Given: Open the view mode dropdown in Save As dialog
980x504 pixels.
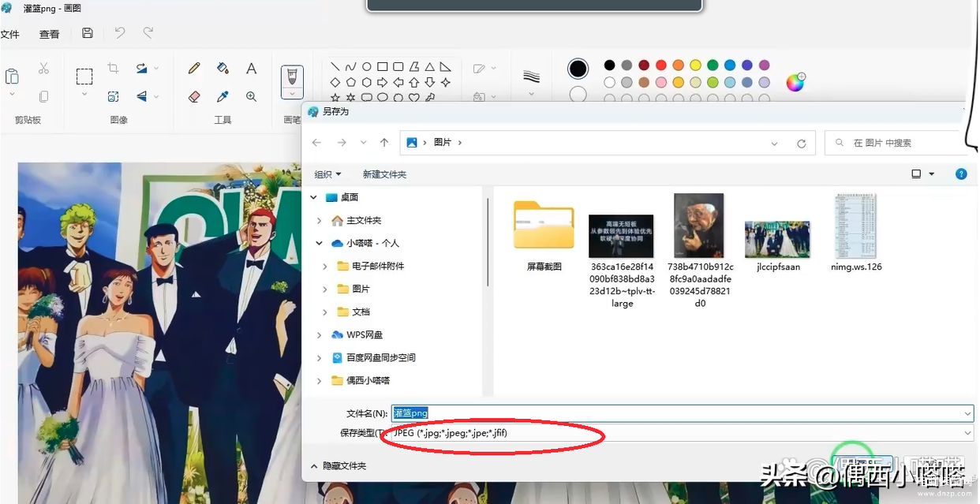Looking at the screenshot, I should pos(932,174).
